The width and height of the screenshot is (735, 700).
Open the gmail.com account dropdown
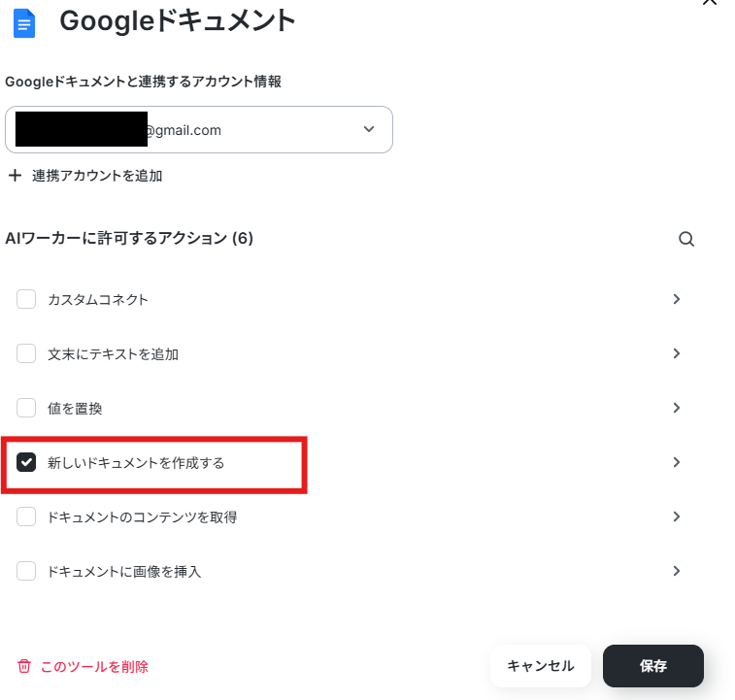point(199,129)
